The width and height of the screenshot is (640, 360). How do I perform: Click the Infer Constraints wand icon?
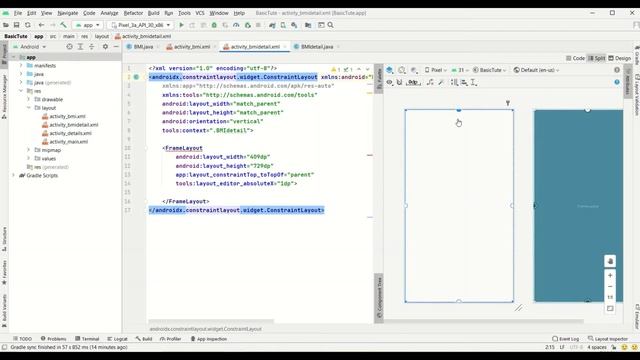pyautogui.click(x=441, y=82)
